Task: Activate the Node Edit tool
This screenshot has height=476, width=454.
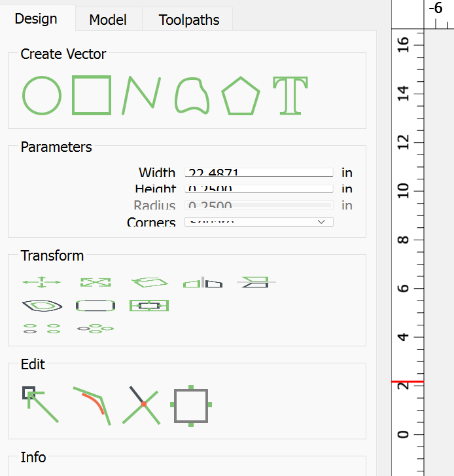Action: click(x=41, y=404)
